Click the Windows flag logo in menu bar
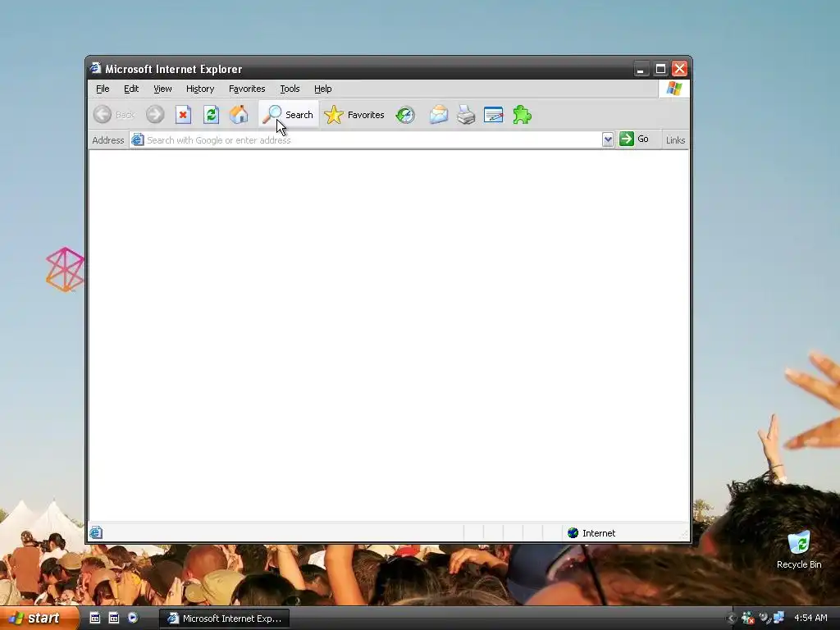This screenshot has width=840, height=630. tap(674, 89)
